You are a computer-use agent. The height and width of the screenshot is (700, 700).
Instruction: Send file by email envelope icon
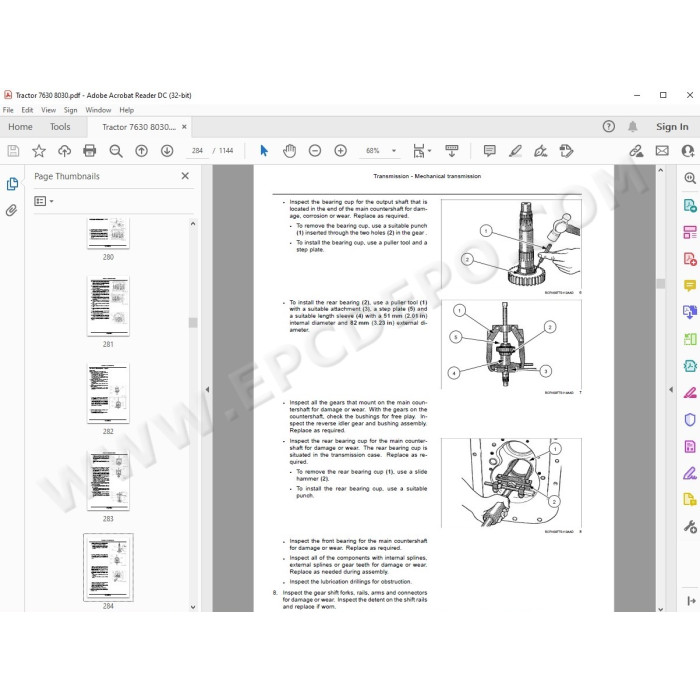pyautogui.click(x=662, y=151)
